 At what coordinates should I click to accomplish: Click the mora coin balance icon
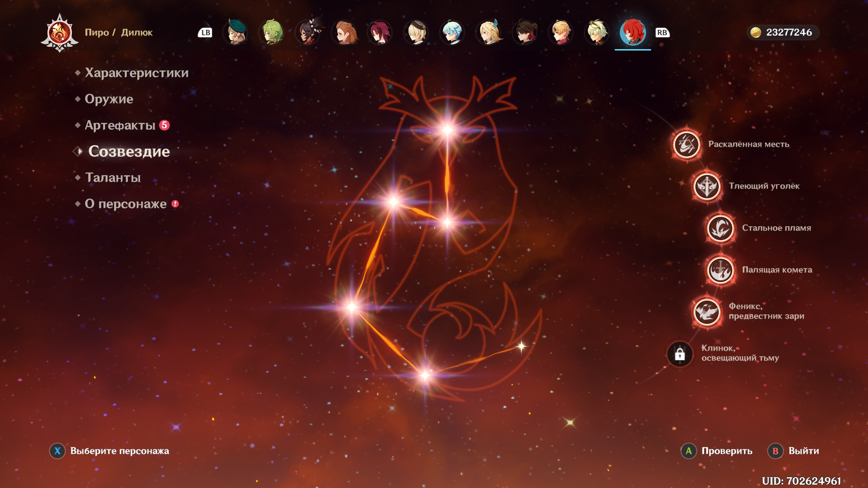click(x=756, y=33)
